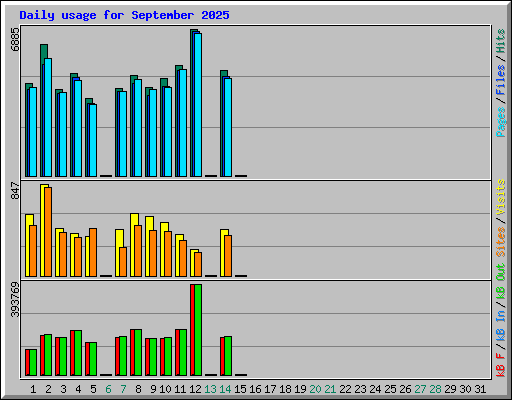Select day 22 on the x-axis

[x=345, y=389]
